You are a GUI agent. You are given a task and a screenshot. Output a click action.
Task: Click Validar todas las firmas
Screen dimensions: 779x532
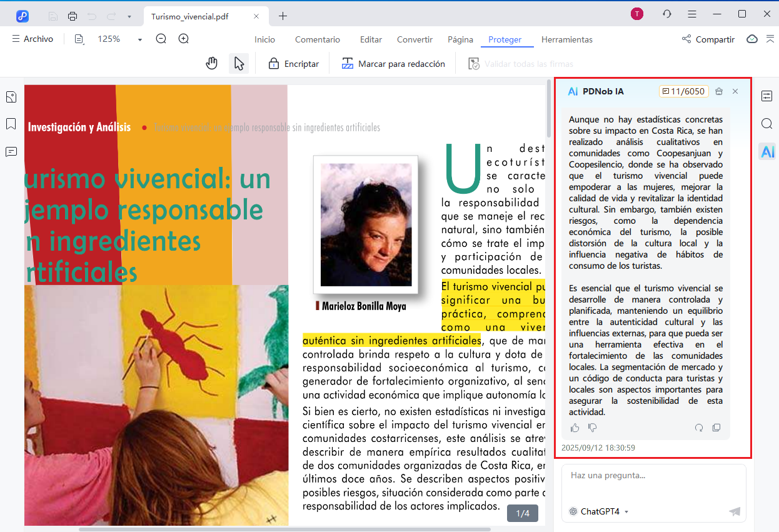click(x=521, y=64)
